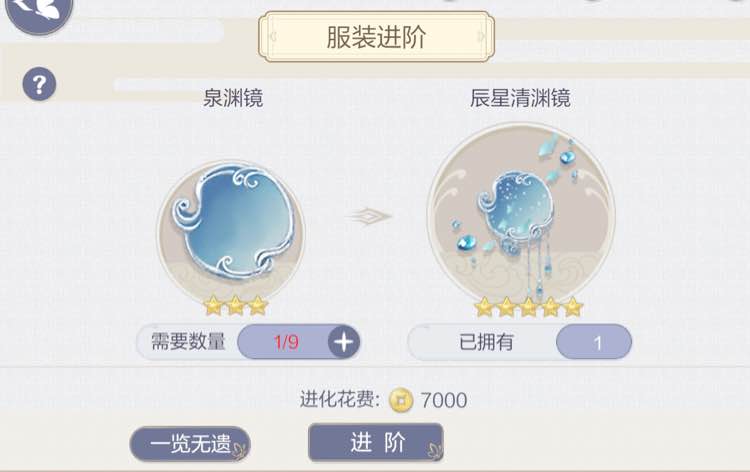Click the 需要数量 label

[x=188, y=342]
